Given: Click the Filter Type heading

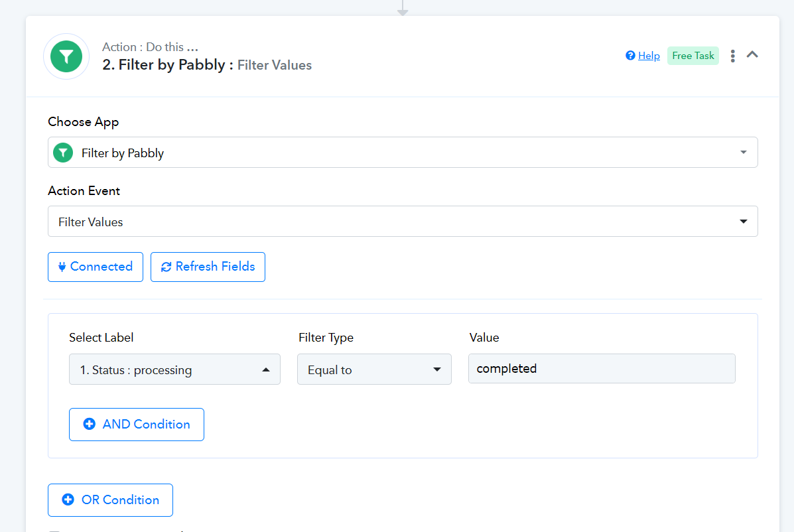Looking at the screenshot, I should pyautogui.click(x=326, y=338).
